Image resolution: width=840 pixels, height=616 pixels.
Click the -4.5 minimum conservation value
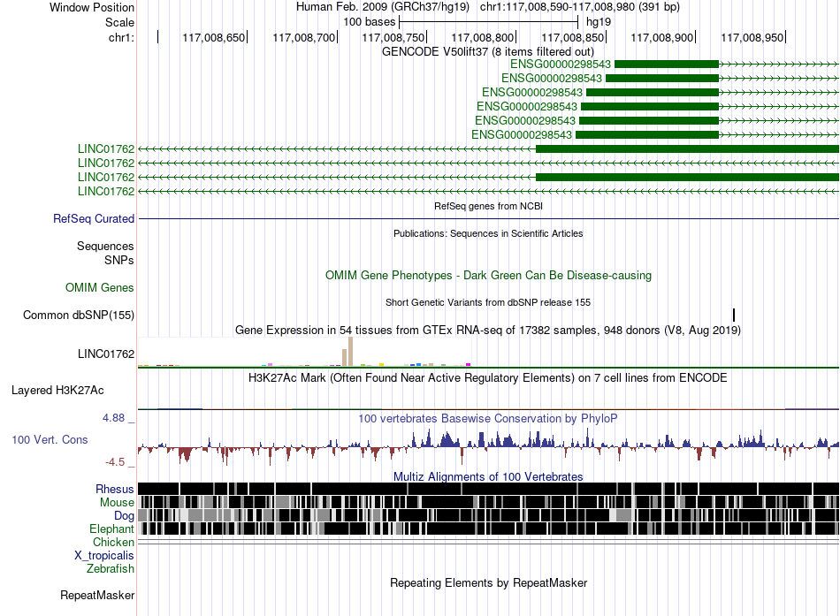[115, 461]
